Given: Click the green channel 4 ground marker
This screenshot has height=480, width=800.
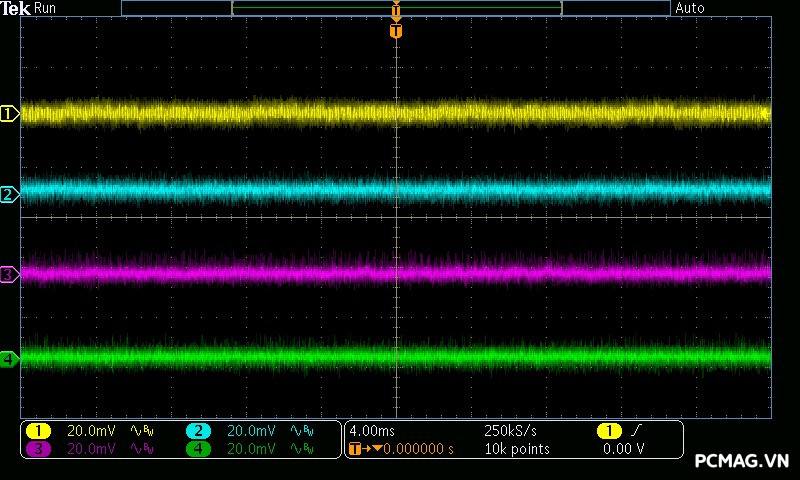Looking at the screenshot, I should pyautogui.click(x=9, y=358).
